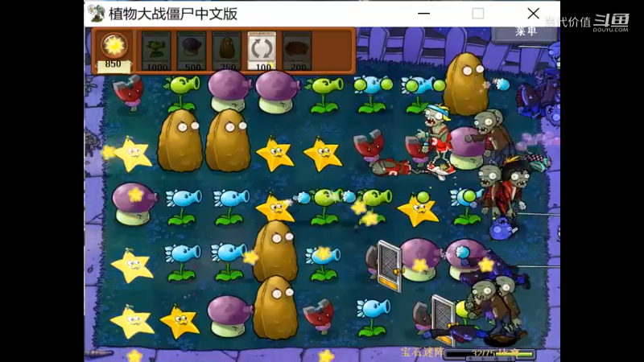Select the Repeater in third row, sixth column
The height and width of the screenshot is (362, 644).
click(x=374, y=207)
